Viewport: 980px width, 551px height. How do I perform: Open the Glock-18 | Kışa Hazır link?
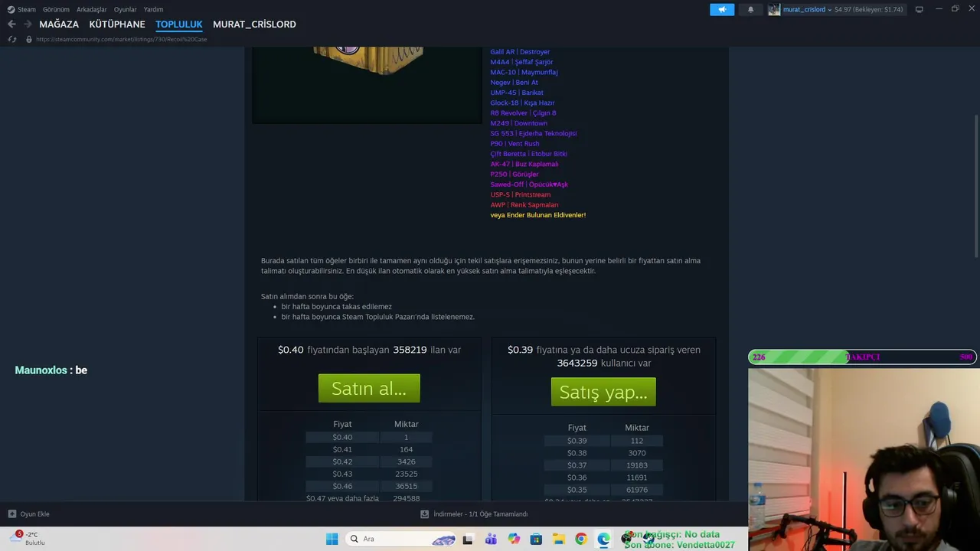click(x=522, y=103)
